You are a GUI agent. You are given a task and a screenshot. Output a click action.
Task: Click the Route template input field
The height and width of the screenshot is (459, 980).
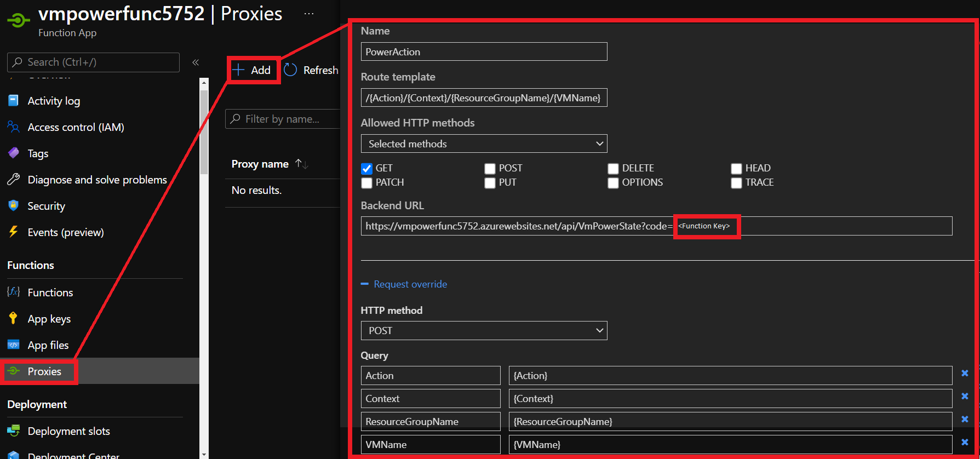pyautogui.click(x=484, y=97)
